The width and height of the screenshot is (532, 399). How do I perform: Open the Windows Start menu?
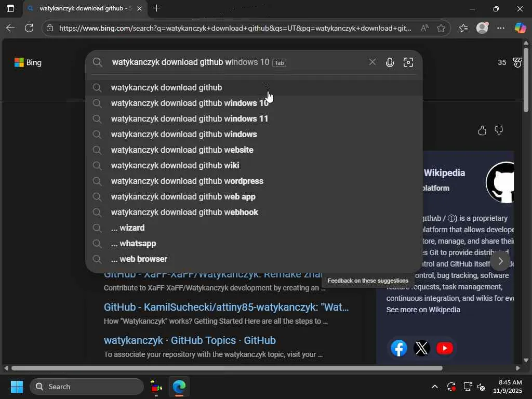17,387
